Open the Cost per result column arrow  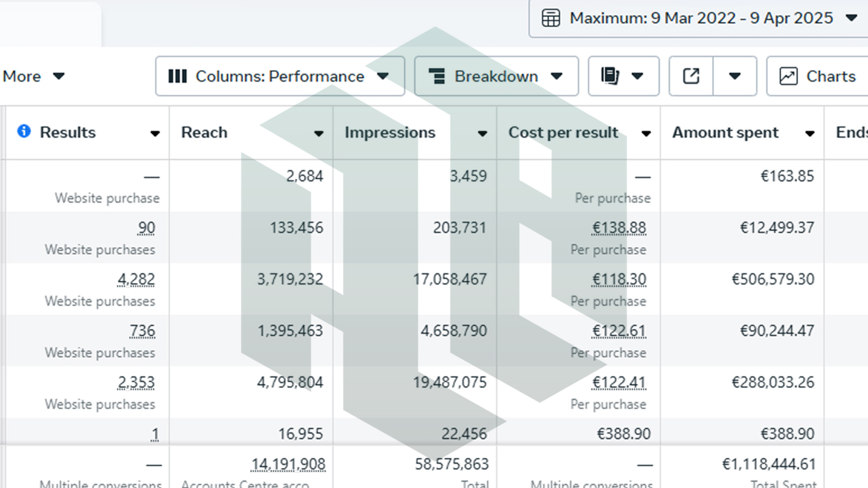pyautogui.click(x=646, y=133)
